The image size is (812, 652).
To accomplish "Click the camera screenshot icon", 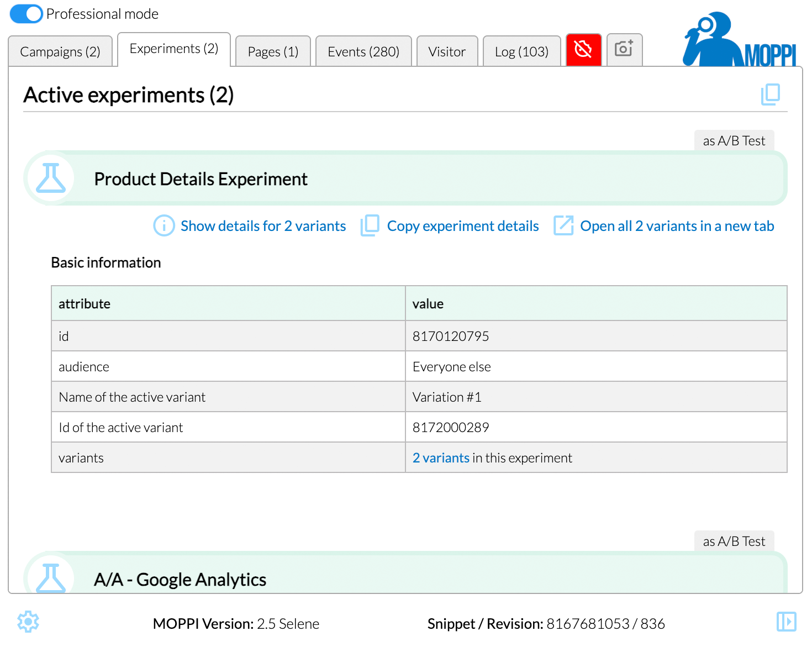I will pos(624,50).
